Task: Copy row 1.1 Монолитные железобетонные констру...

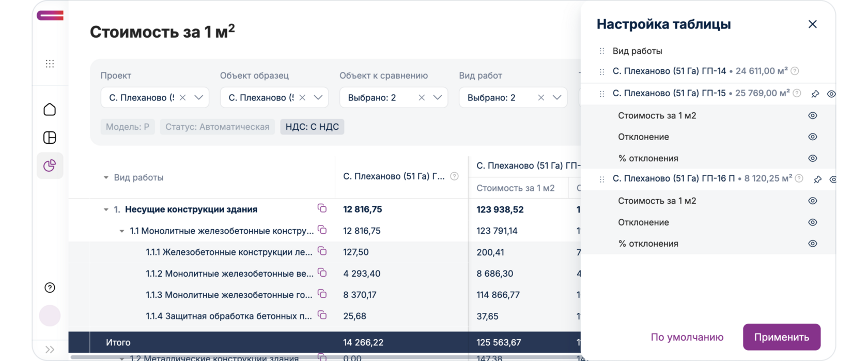Action: pos(322,230)
